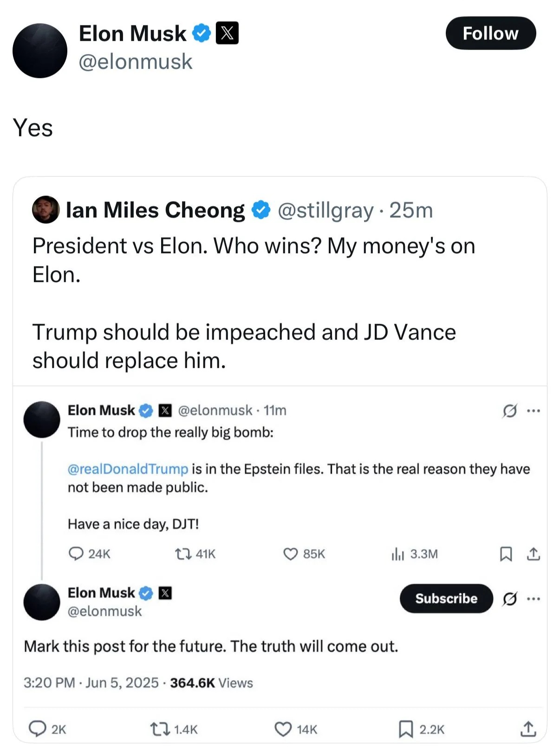Open replies icon showing 2K at bottom
Image resolution: width=560 pixels, height=747 pixels.
[x=38, y=729]
